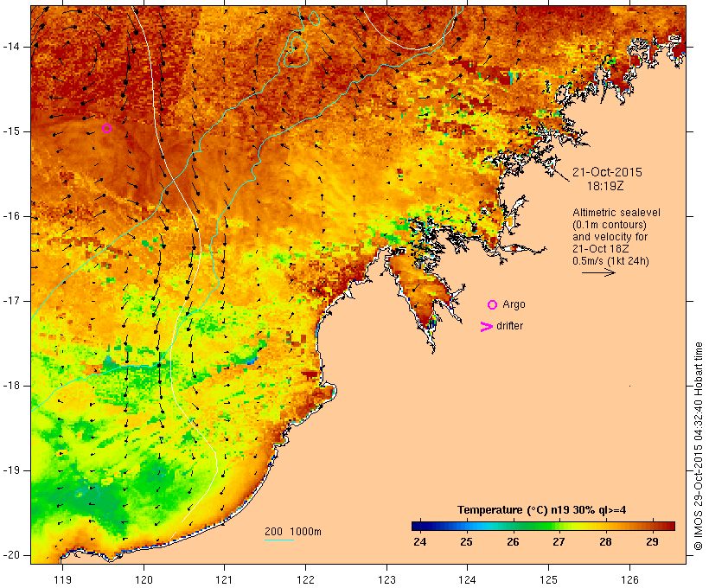
Task: Click the colorbar tick label '27'
Action: (559, 541)
